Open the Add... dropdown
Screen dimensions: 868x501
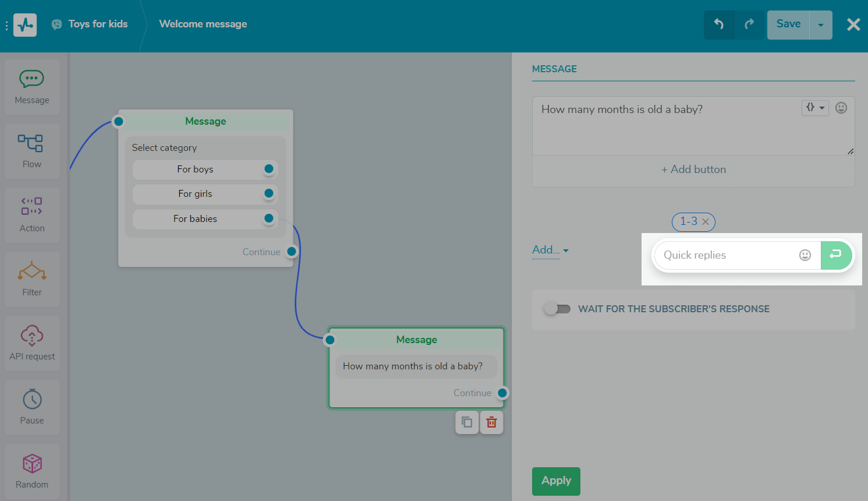pos(550,250)
